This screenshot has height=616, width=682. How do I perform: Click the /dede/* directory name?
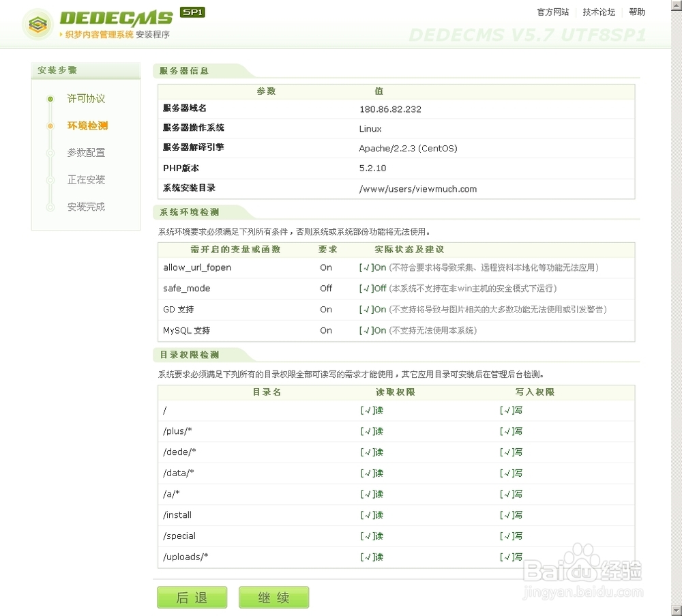coord(179,452)
